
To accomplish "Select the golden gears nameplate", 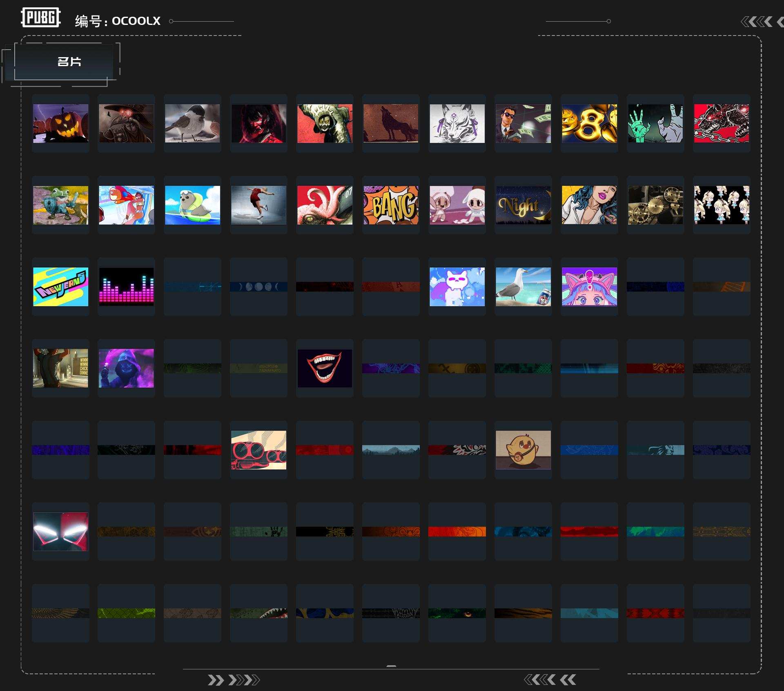I will pyautogui.click(x=655, y=205).
